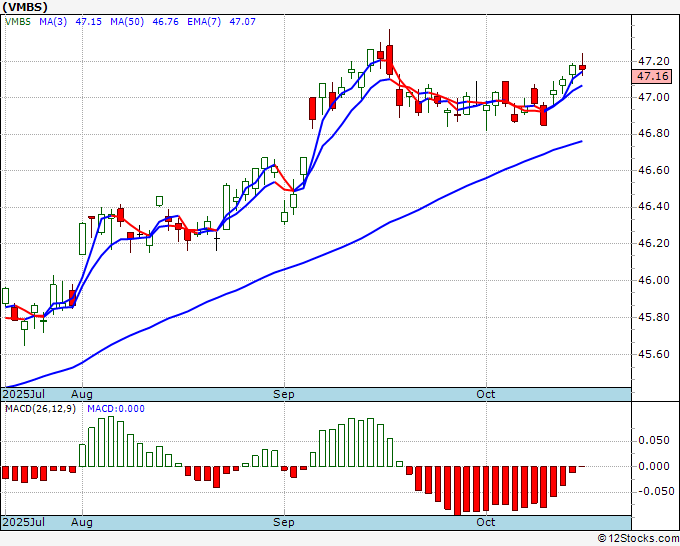Click the 0.000 MACD axis label

click(x=656, y=466)
